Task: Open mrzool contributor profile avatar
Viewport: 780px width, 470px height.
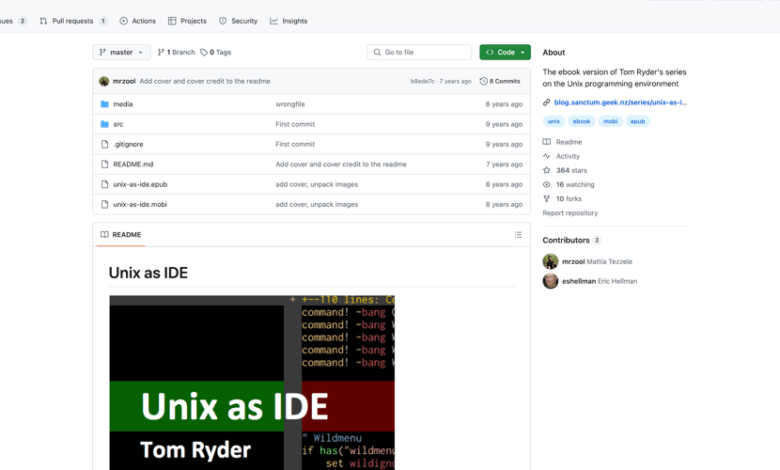Action: pyautogui.click(x=550, y=262)
